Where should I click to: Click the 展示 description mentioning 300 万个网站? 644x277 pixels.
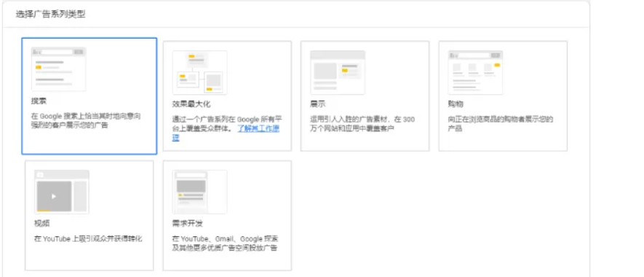coord(362,124)
